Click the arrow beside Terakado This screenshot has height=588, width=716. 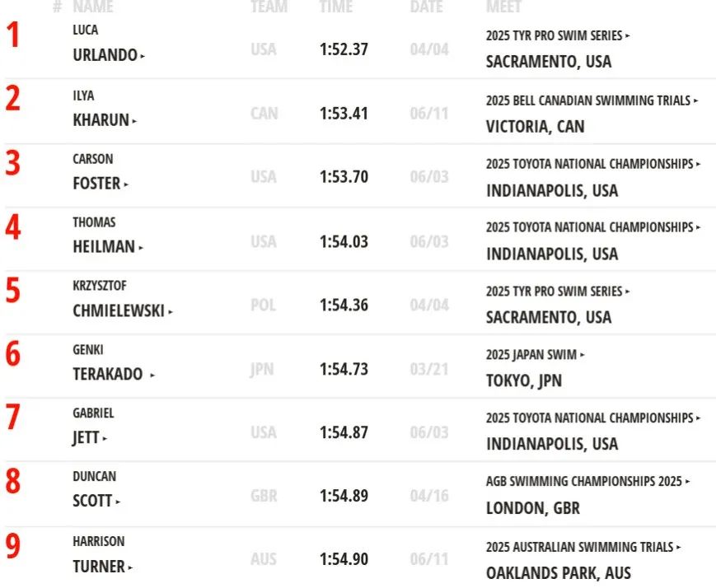pos(152,376)
